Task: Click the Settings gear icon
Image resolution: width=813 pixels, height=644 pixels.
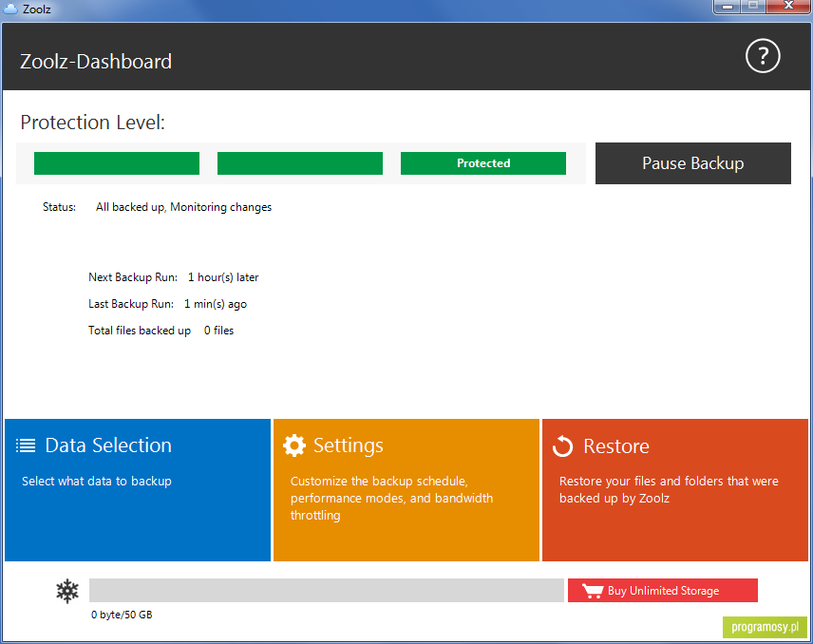Action: (x=294, y=445)
